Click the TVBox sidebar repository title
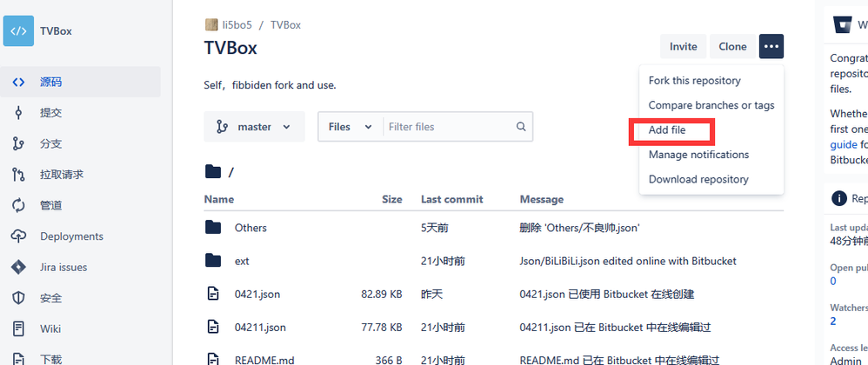Screen dimensions: 868x365 tap(56, 31)
